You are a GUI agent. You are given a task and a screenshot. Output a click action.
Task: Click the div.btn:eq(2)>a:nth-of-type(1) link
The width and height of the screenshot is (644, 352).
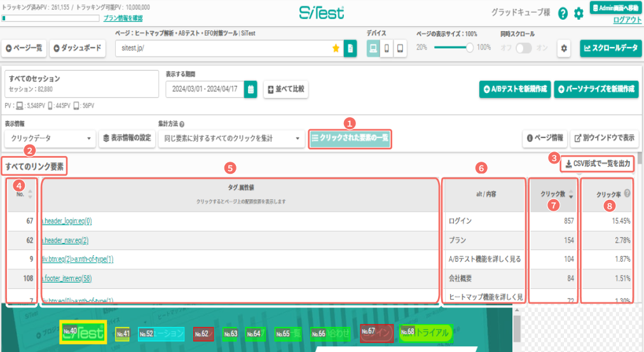(x=77, y=259)
